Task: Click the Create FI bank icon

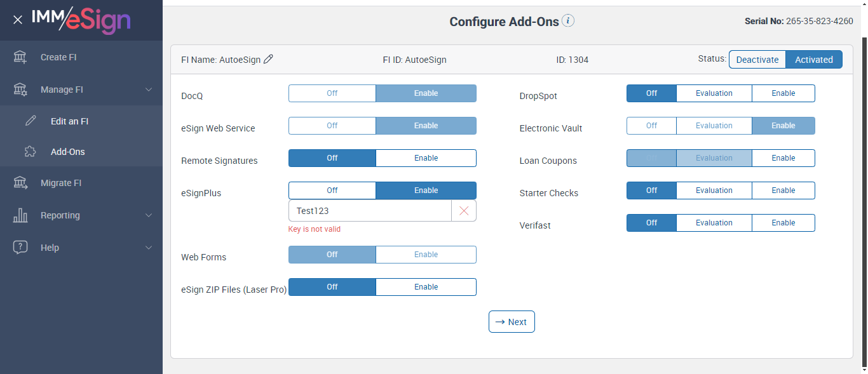Action: (x=20, y=57)
